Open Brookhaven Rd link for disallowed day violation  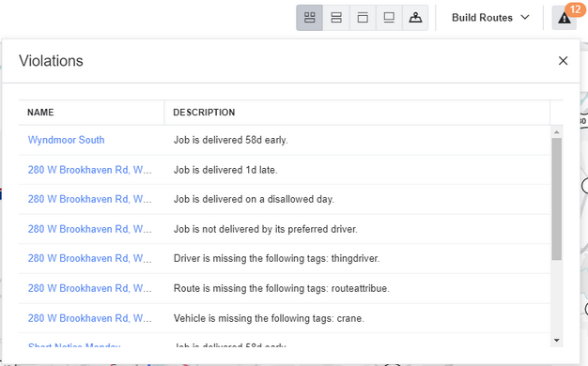click(x=89, y=199)
